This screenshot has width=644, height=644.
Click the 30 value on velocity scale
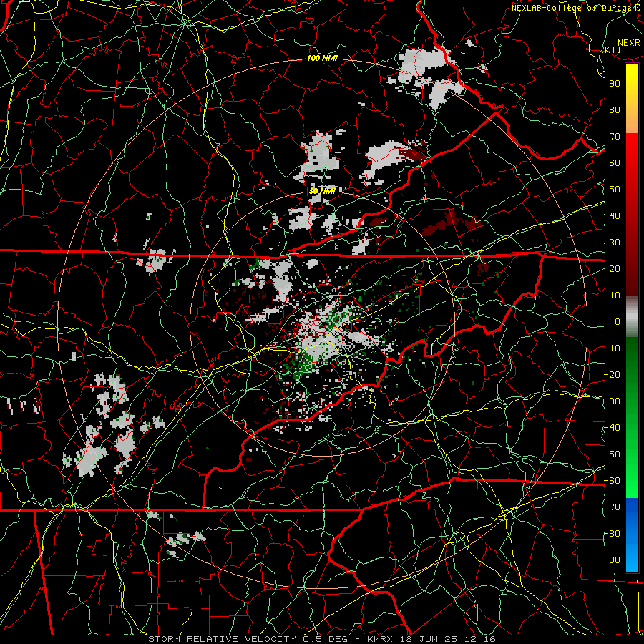[x=615, y=243]
